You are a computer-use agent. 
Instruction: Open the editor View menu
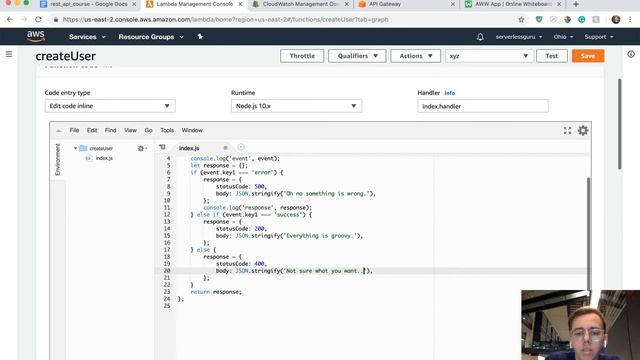pos(130,130)
